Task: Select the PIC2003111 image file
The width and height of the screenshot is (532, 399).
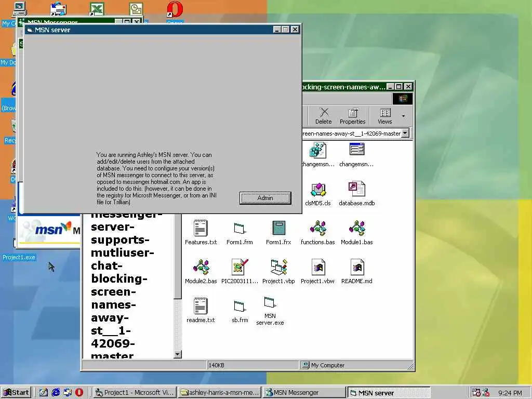Action: click(x=240, y=271)
